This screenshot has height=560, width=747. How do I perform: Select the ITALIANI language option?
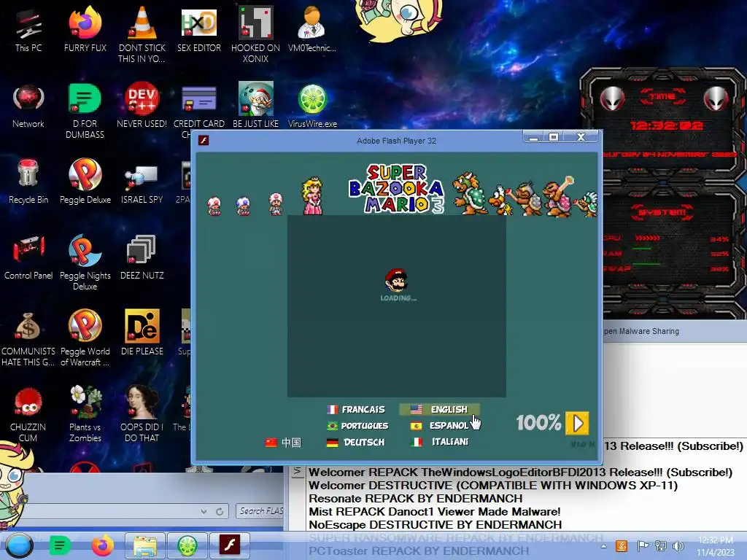(439, 442)
